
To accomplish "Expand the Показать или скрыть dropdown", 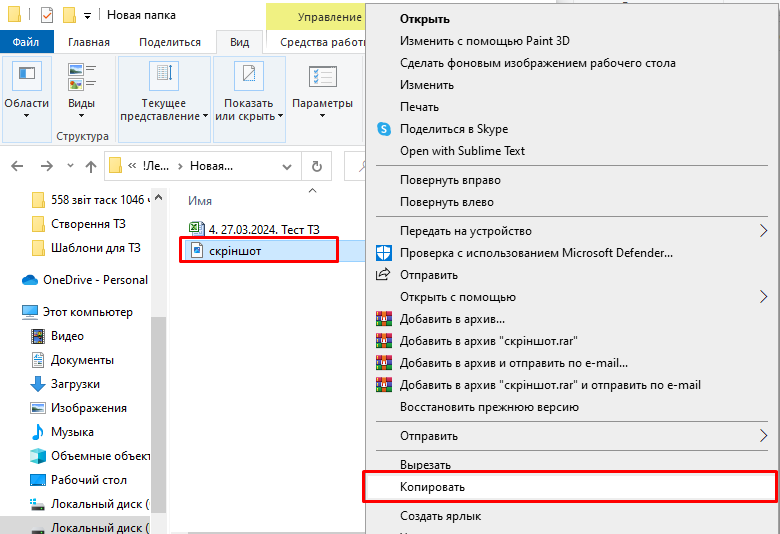I will tap(248, 109).
